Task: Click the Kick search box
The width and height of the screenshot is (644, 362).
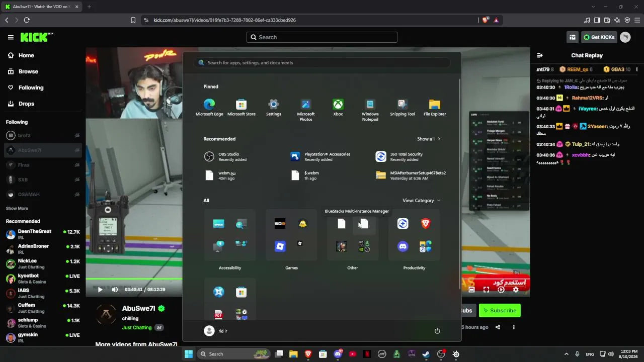Action: pyautogui.click(x=322, y=37)
